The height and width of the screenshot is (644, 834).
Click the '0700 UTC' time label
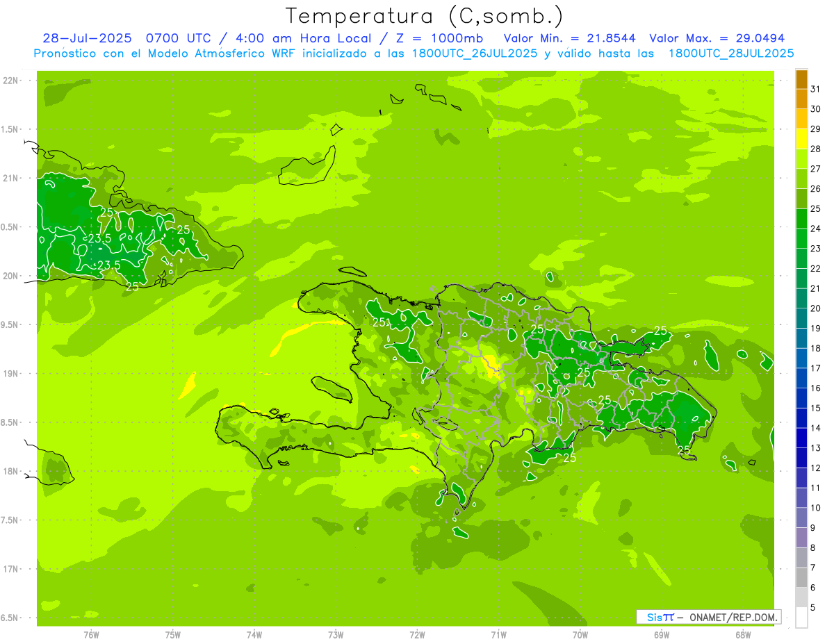coord(179,38)
